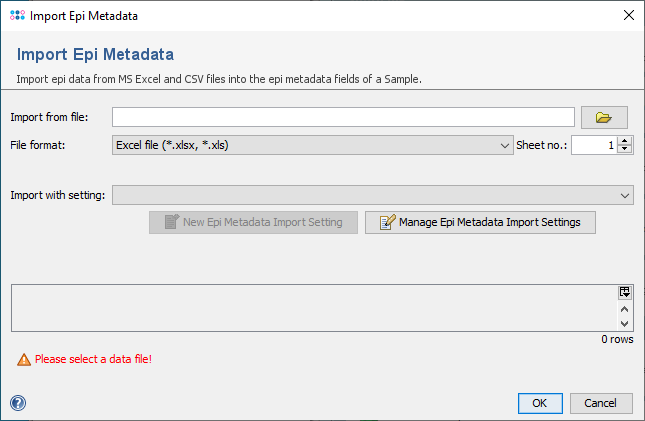Click the folder browse icon button
The width and height of the screenshot is (645, 421).
(x=603, y=118)
